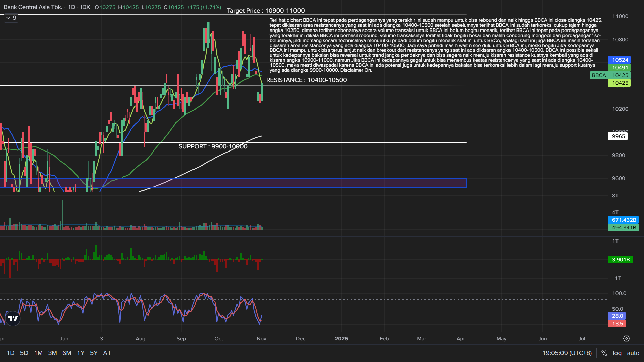Open chart settings gear icon
644x362 pixels.
pyautogui.click(x=626, y=339)
